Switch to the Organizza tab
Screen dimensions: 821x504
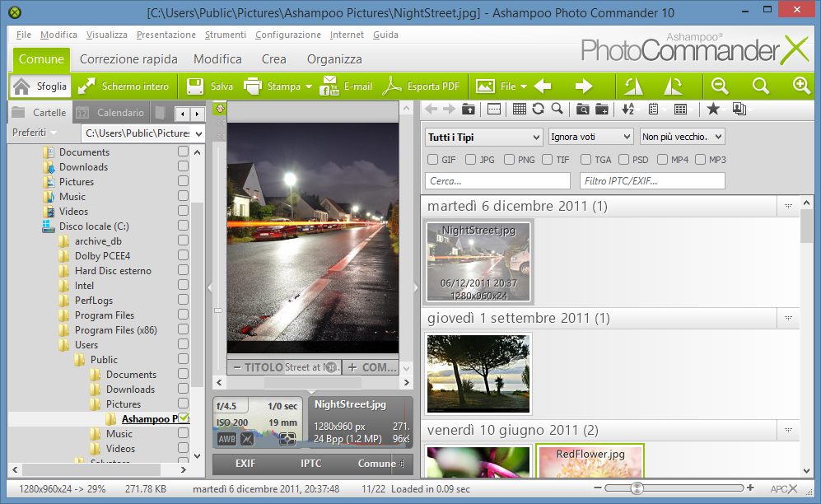point(334,59)
